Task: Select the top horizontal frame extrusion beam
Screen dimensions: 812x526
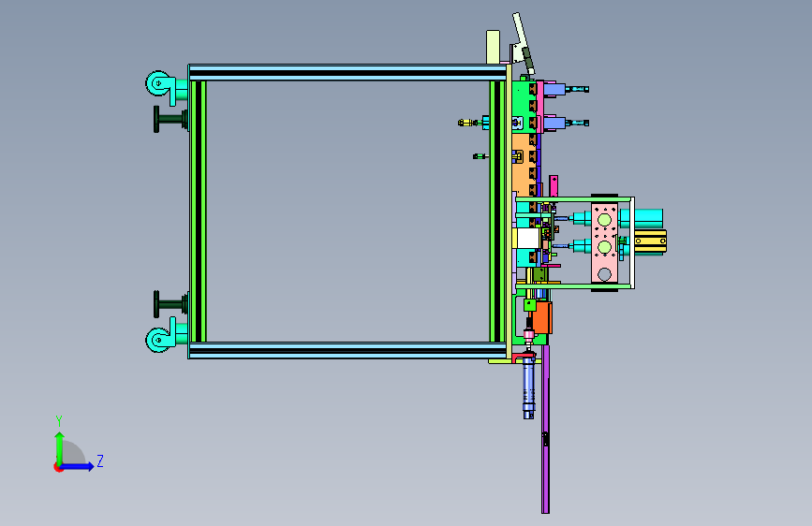Action: click(x=347, y=72)
